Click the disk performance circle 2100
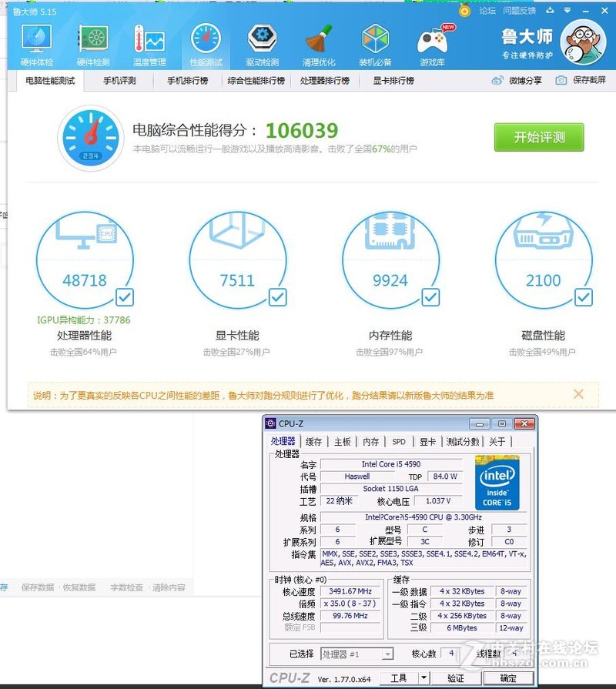The image size is (616, 689). point(544,260)
